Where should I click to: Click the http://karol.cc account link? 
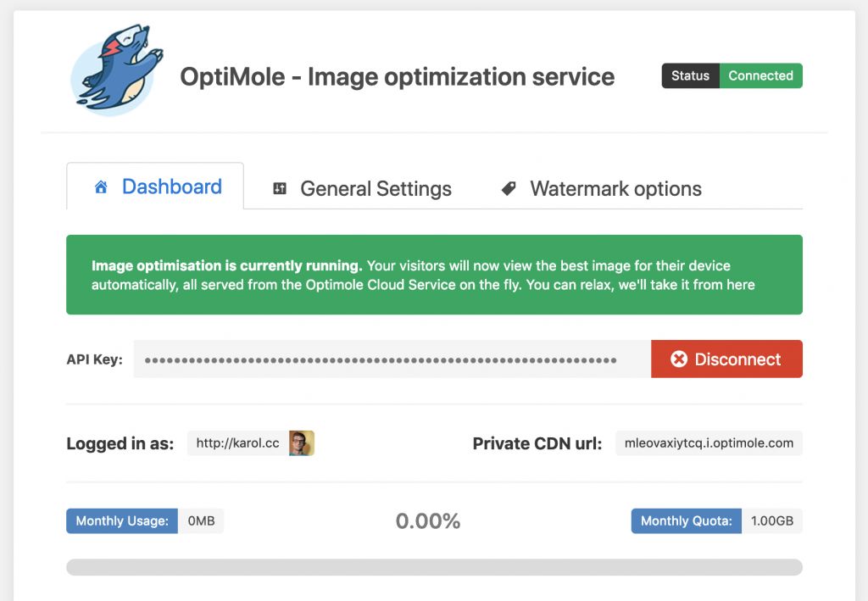tap(237, 443)
